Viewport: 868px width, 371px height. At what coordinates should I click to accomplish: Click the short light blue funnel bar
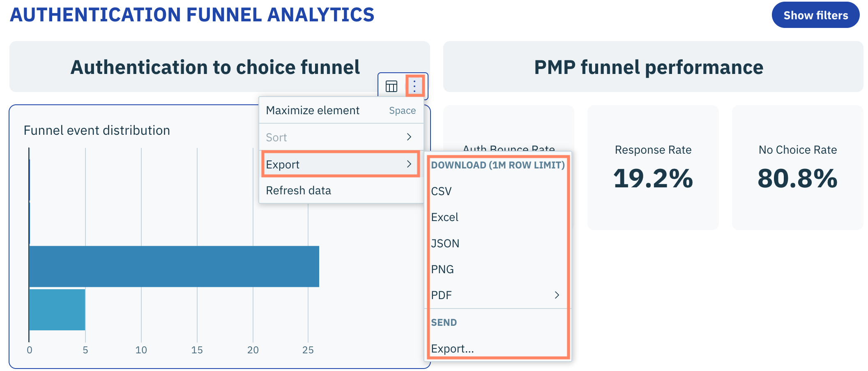(x=57, y=310)
